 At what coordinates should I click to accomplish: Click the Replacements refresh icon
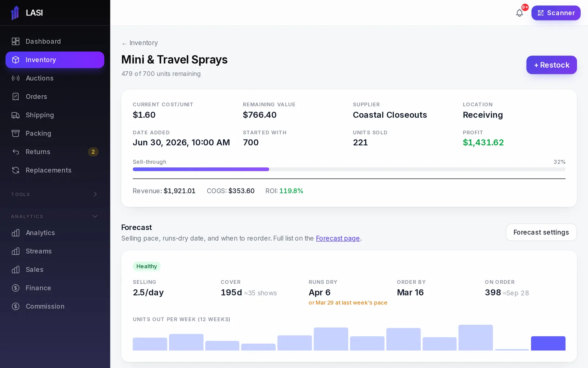[x=15, y=170]
